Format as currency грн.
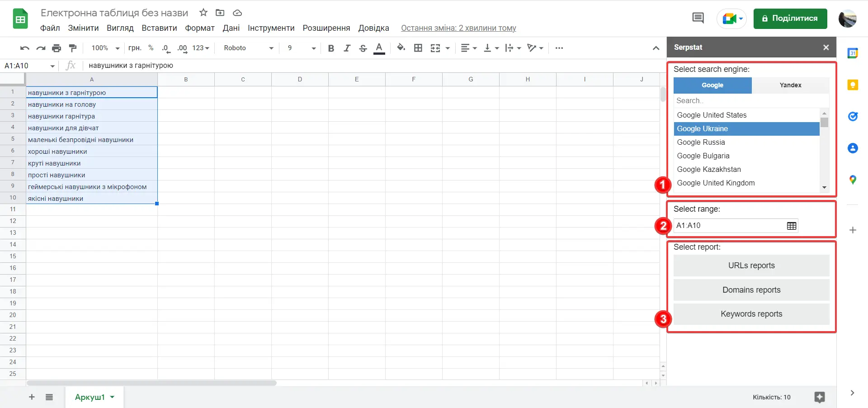Image resolution: width=868 pixels, height=408 pixels. click(x=135, y=48)
